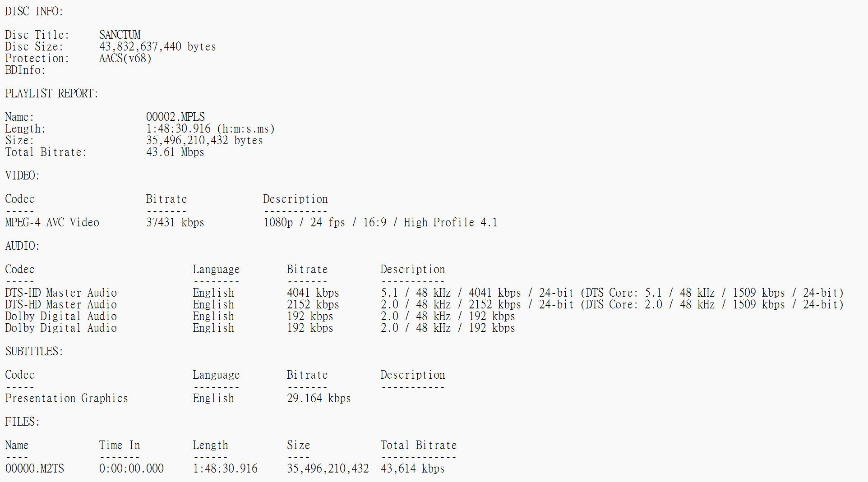Viewport: 868px width, 482px height.
Task: Click the MPEG-4 AVC Video codec entry
Action: (52, 222)
